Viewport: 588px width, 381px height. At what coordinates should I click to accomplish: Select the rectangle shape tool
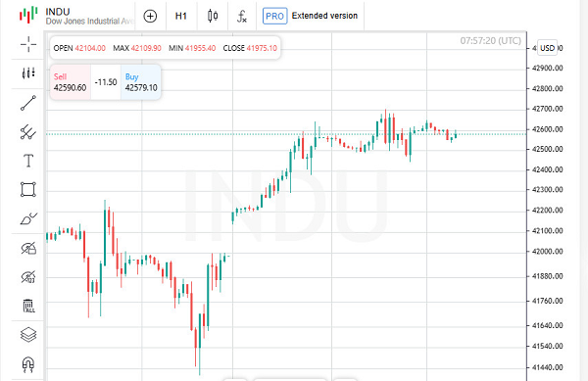[x=28, y=190]
